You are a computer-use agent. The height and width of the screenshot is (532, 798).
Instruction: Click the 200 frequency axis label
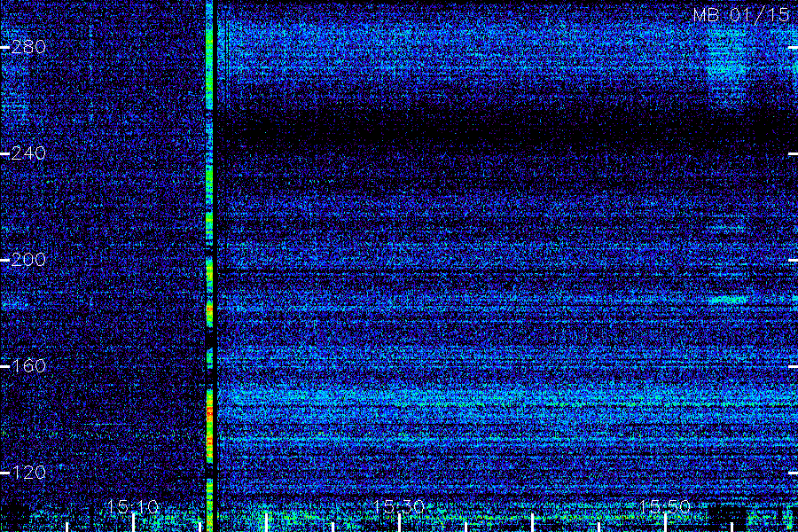click(x=28, y=260)
